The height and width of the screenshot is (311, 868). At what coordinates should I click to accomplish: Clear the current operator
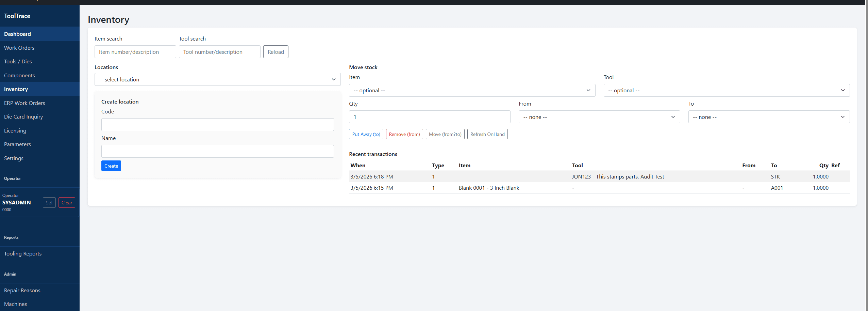pos(67,203)
